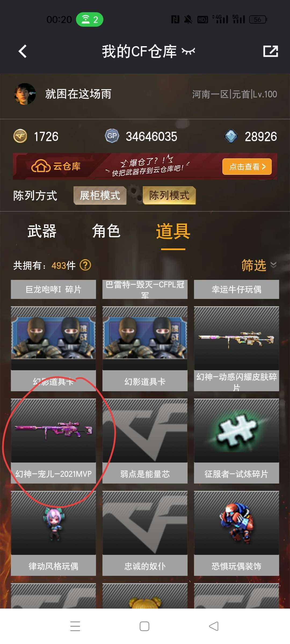Open the share icon at top right
The image size is (290, 644).
[270, 51]
